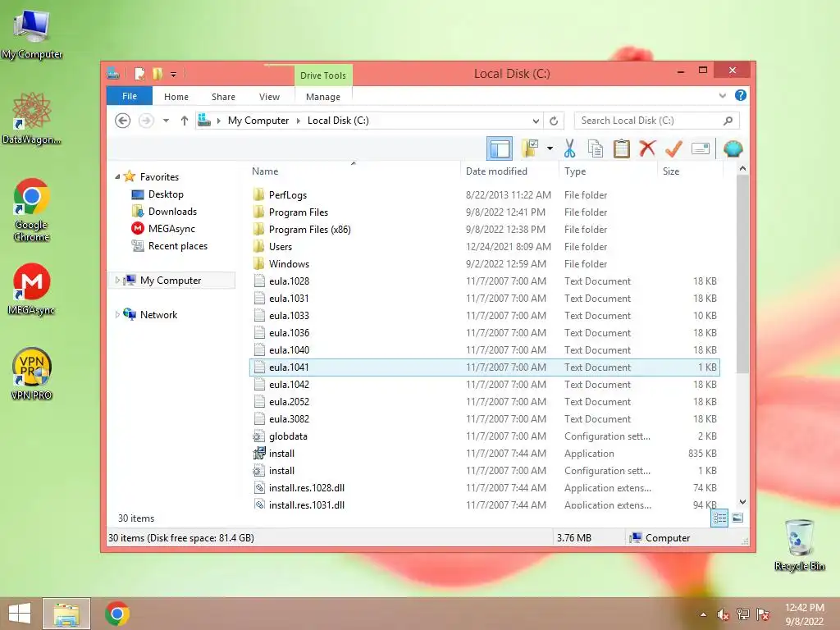Click the search magnifier icon
The height and width of the screenshot is (630, 840).
pos(728,121)
